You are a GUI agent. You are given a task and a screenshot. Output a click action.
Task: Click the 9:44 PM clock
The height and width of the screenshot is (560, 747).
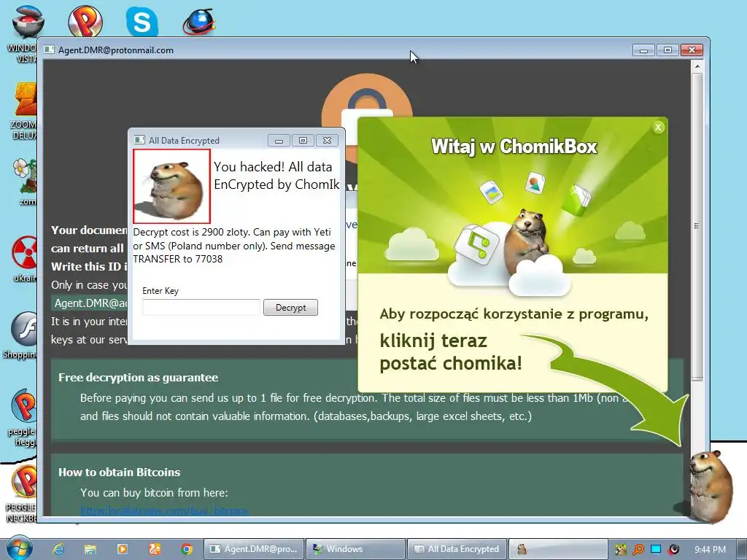710,550
